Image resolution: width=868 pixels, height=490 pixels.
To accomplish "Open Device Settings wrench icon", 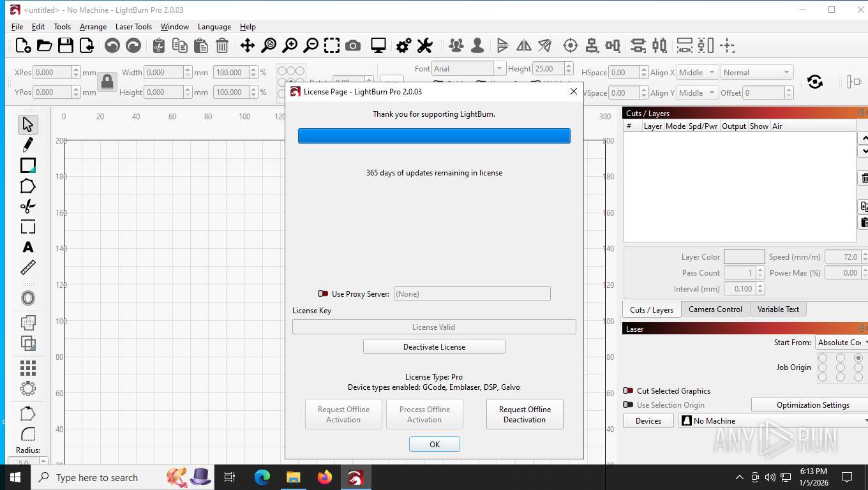I will click(x=425, y=45).
